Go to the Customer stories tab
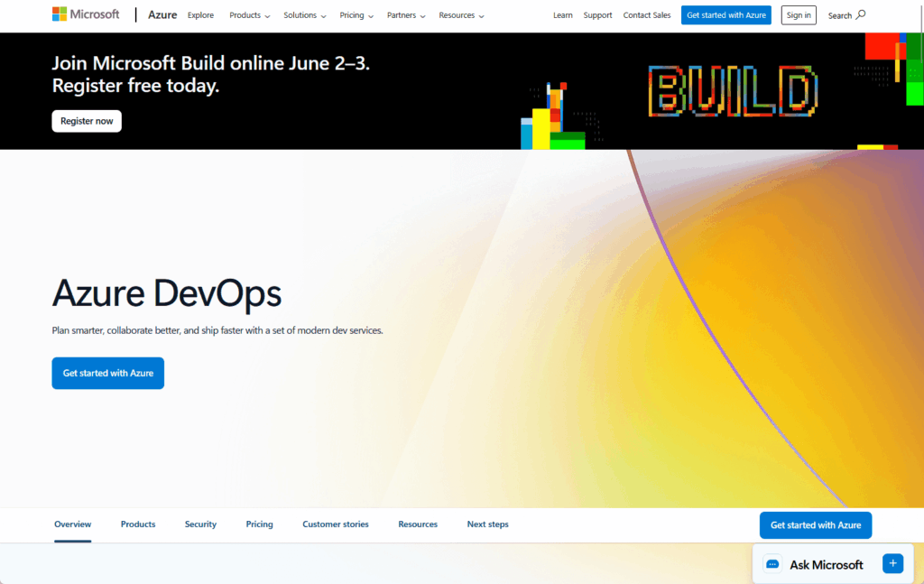924x584 pixels. click(x=336, y=524)
